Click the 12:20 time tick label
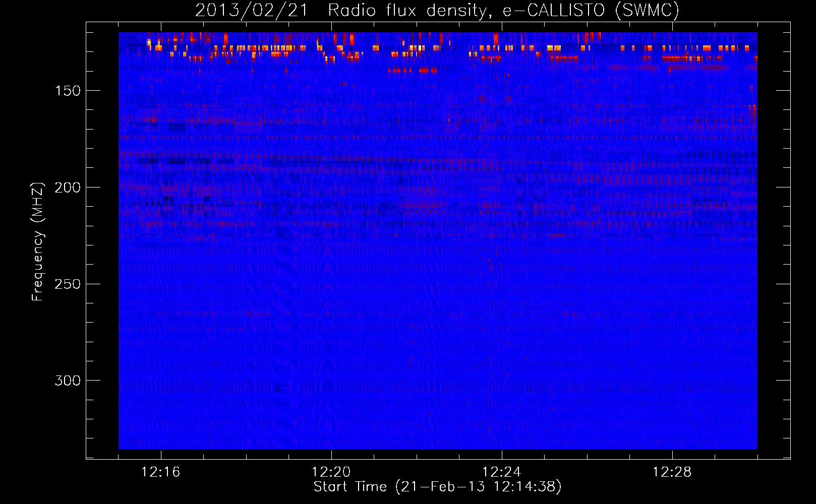This screenshot has width=816, height=504. 331,472
